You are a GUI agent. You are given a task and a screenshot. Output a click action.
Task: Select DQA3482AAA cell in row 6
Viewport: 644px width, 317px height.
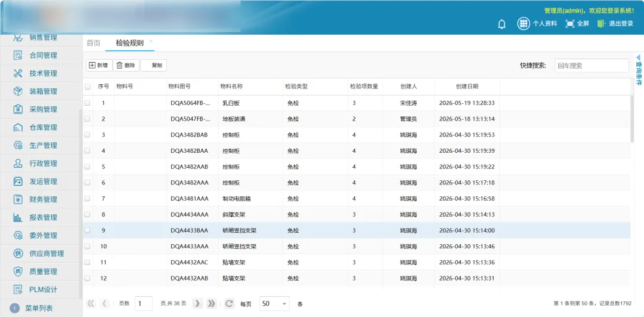point(190,183)
